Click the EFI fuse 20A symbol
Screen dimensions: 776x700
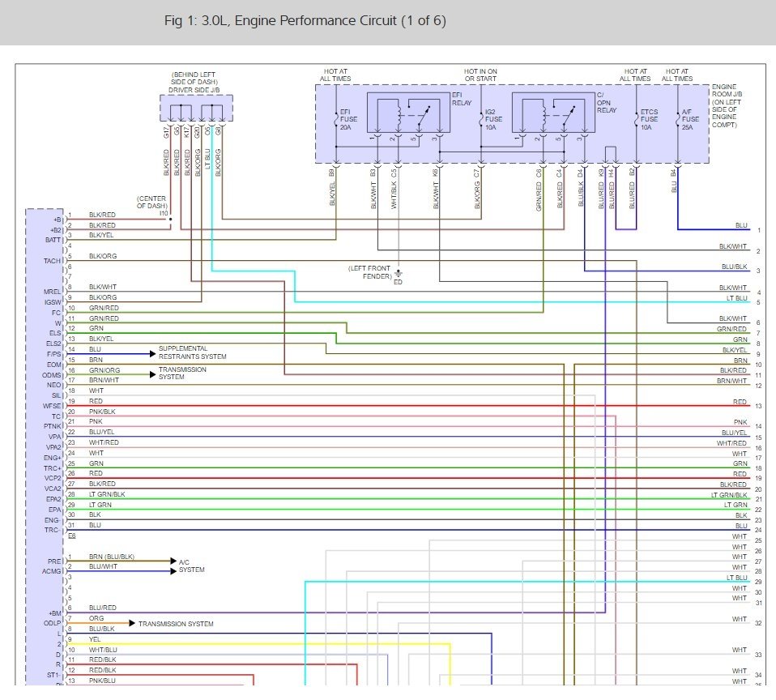336,120
